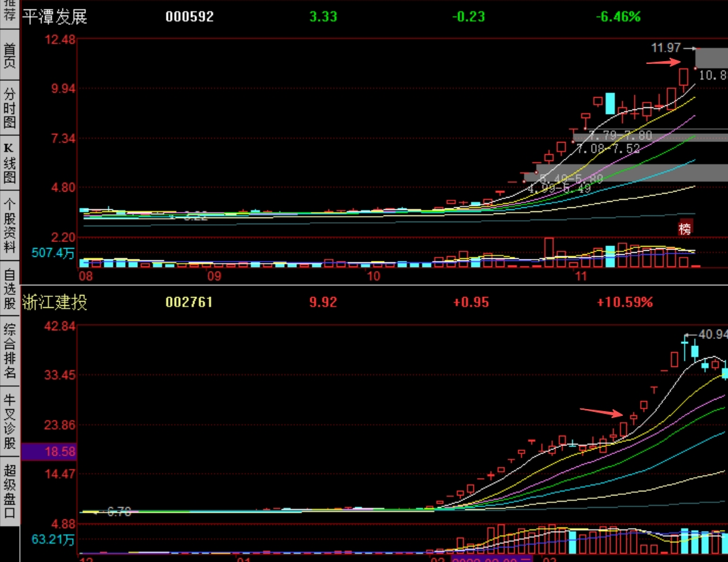Open the 综合排名 sidebar tab

(10, 351)
